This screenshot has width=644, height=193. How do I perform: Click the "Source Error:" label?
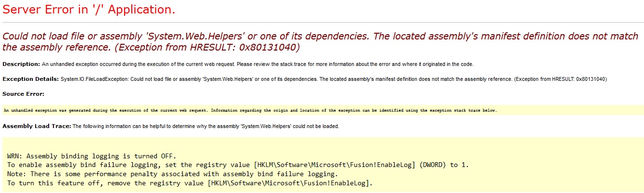coord(24,94)
